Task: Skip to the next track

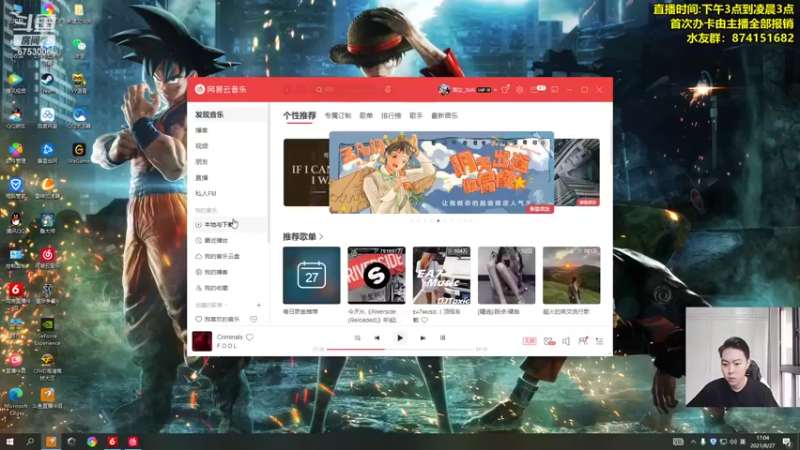Action: (423, 338)
